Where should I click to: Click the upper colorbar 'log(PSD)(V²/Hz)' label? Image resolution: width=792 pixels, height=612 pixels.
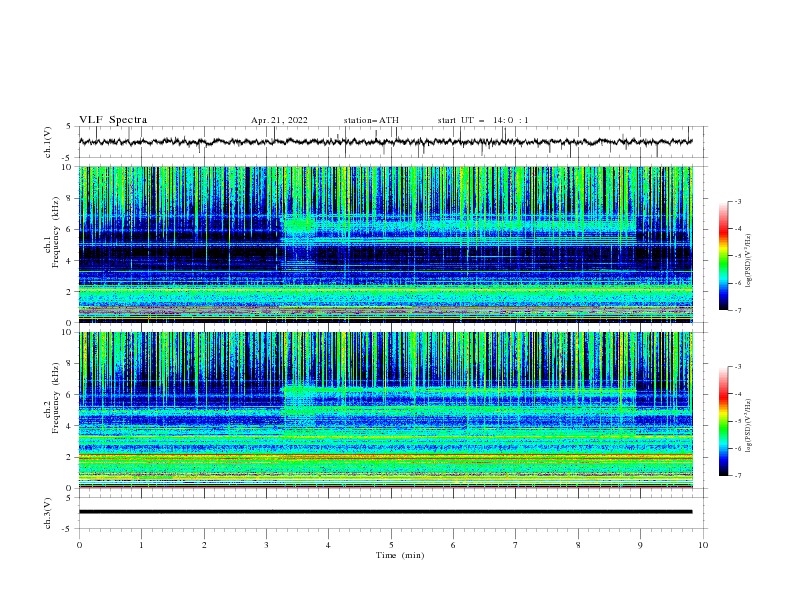coord(749,261)
